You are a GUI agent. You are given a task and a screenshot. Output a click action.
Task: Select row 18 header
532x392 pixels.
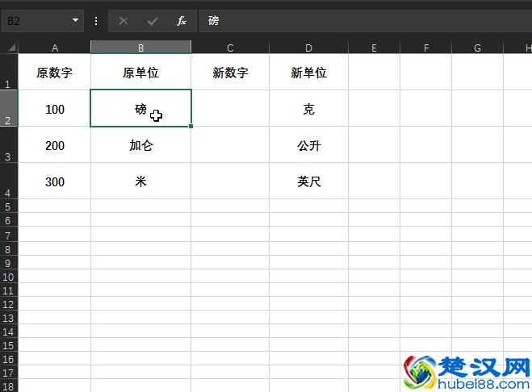[x=9, y=386]
